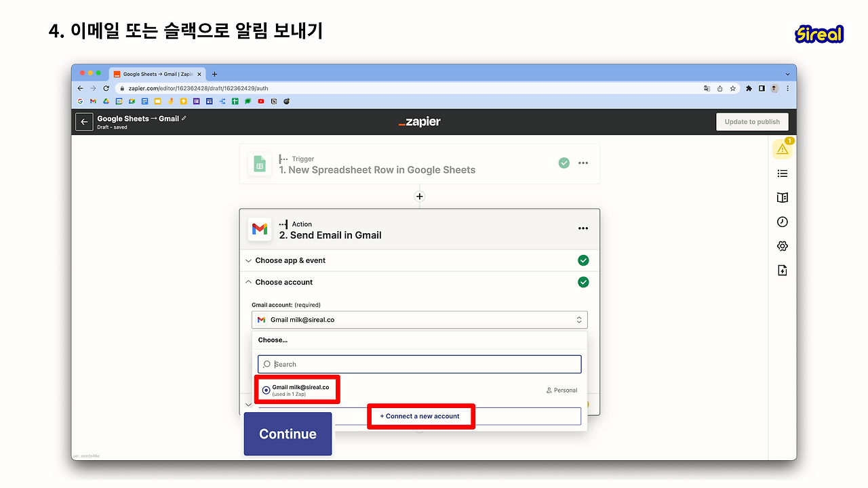Select the Gmail milk@sireal.co radio option
Viewport: 868px width, 488px height.
click(267, 390)
